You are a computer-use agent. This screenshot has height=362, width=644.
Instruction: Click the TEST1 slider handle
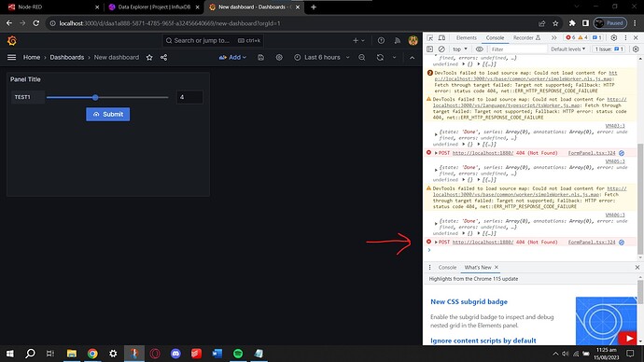click(x=95, y=98)
